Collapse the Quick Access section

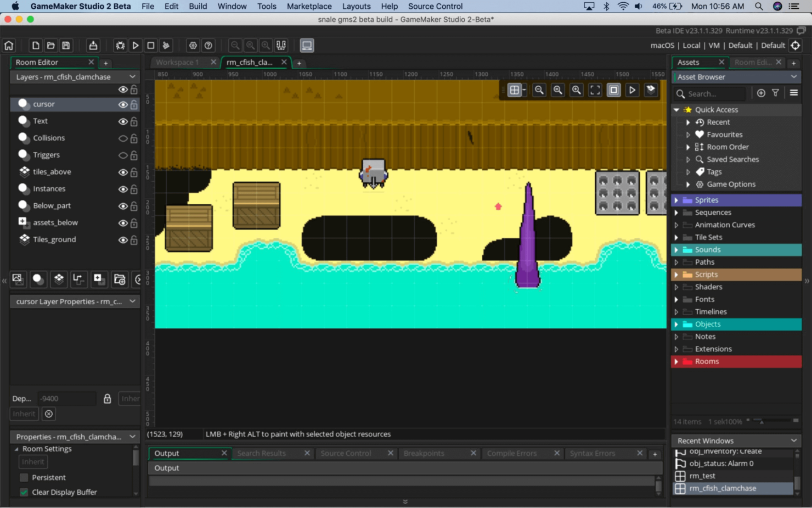coord(676,109)
